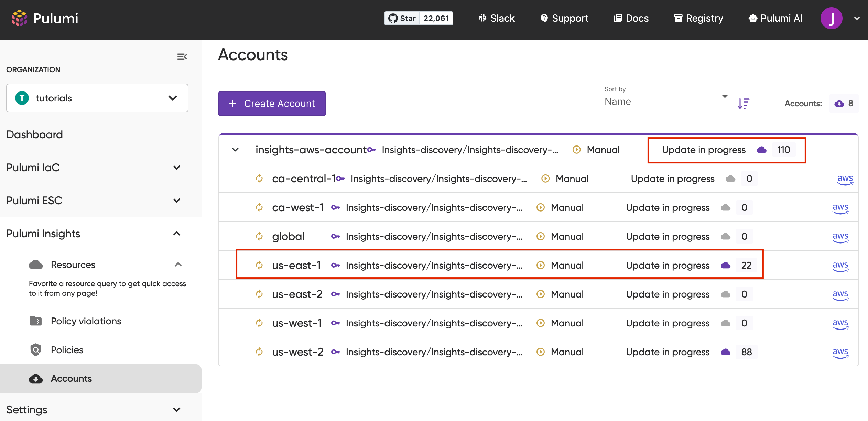The image size is (868, 421).
Task: Click the Manual scan icon for global
Action: 541,236
